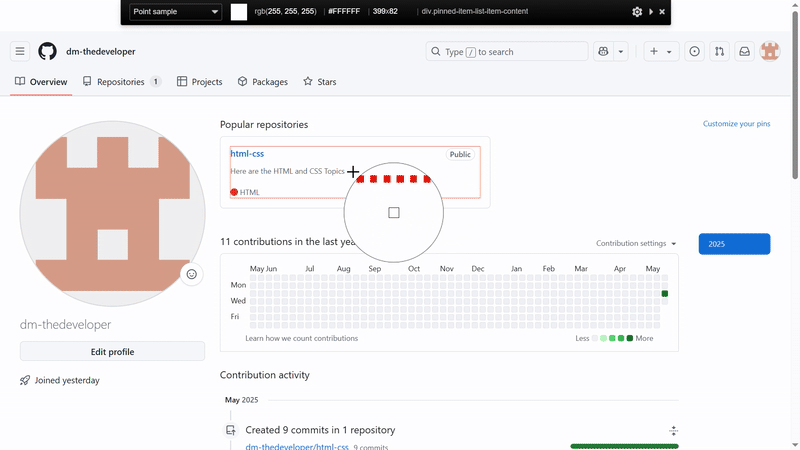800x450 pixels.
Task: Open the Create new plus dropdown
Action: click(661, 52)
